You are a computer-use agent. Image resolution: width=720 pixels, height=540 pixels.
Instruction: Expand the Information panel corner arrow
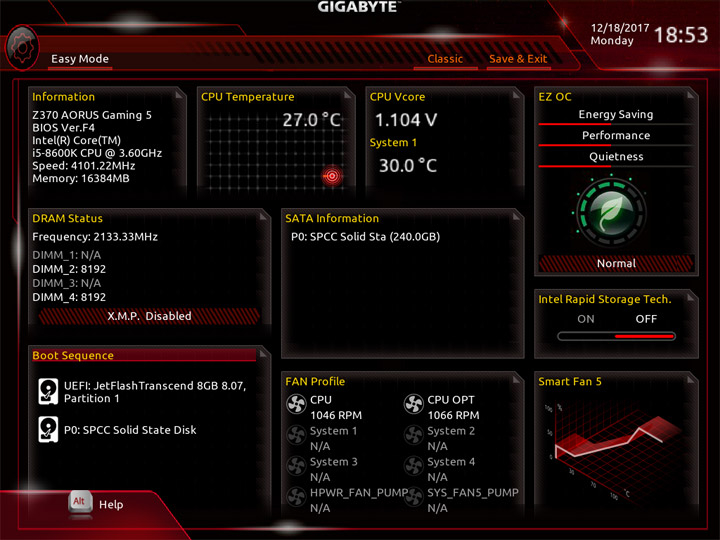pyautogui.click(x=180, y=95)
